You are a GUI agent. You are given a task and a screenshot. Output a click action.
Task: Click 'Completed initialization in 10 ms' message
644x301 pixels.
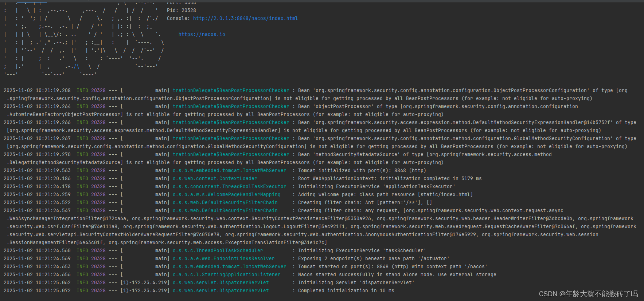click(x=346, y=290)
